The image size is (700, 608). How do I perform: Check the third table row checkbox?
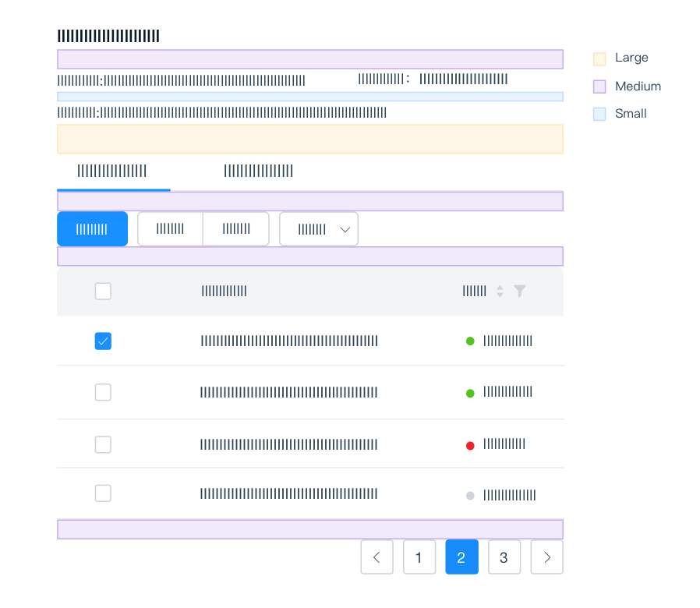point(103,444)
